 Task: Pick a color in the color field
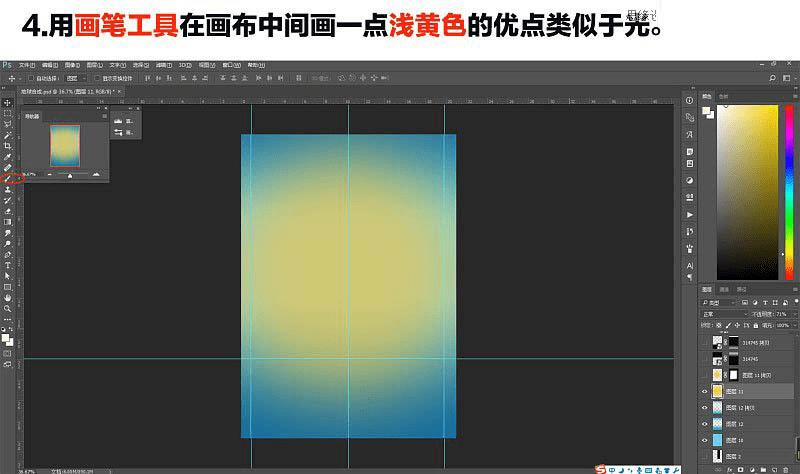coord(747,192)
